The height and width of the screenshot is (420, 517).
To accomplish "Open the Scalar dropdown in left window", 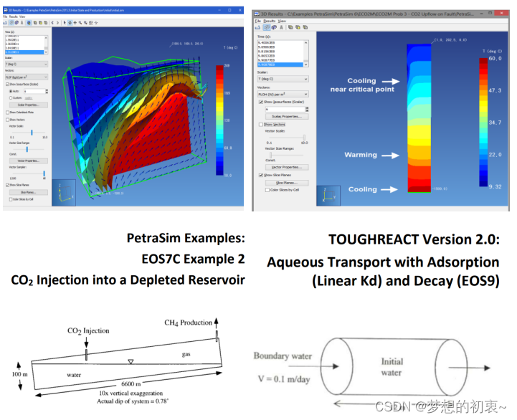I will [x=27, y=64].
